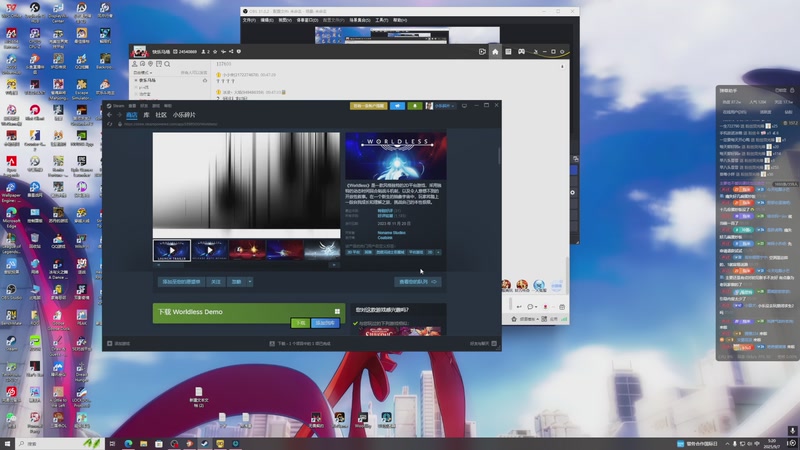Click the search icon in the chat sidebar
800x450 pixels.
[167, 64]
